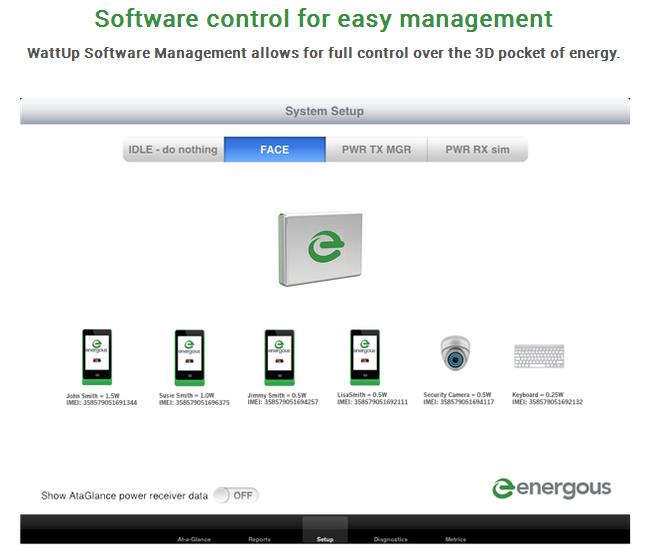Open the At-a-Glance bottom tab

[194, 539]
